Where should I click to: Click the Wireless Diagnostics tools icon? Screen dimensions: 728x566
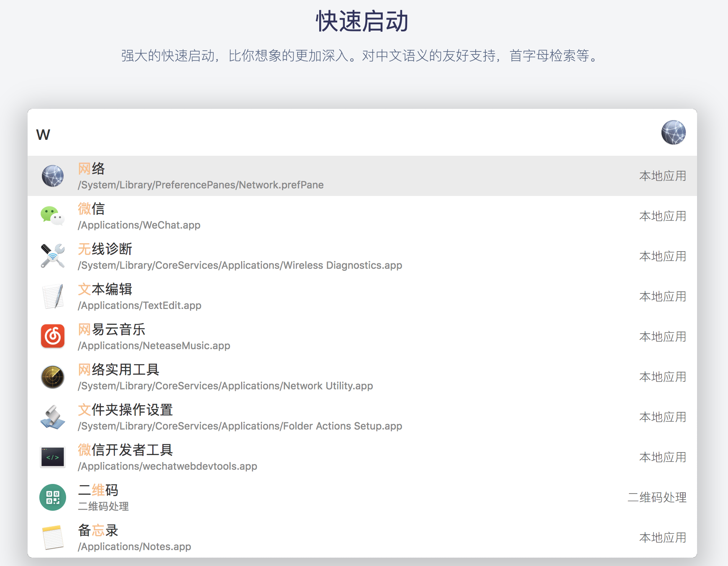pos(53,256)
